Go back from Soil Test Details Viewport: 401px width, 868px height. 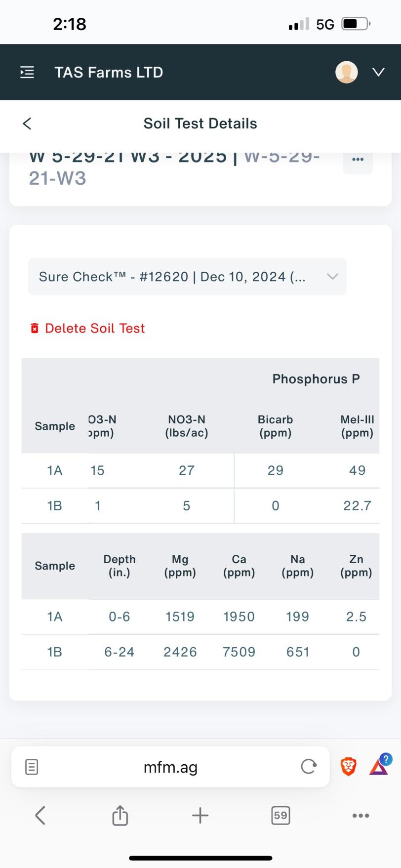pos(27,124)
